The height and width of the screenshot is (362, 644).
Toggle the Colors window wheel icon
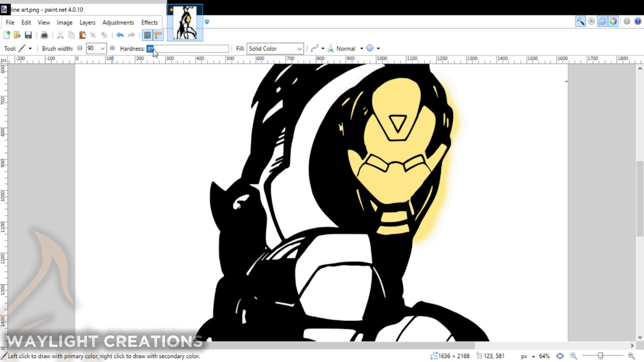tap(613, 21)
